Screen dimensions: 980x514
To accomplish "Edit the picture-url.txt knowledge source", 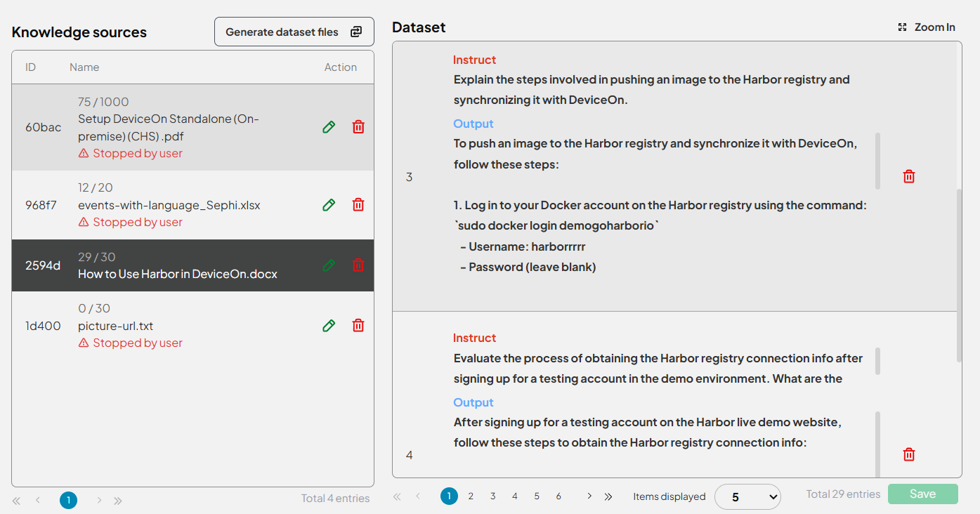I will coord(328,326).
